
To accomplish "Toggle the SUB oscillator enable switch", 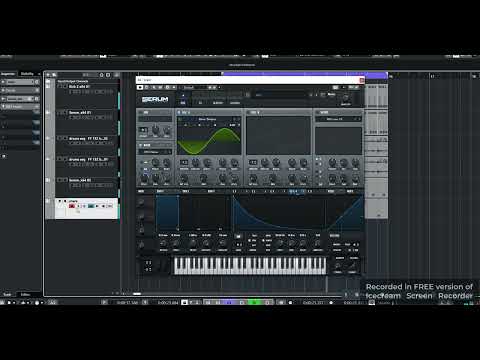I will click(141, 113).
